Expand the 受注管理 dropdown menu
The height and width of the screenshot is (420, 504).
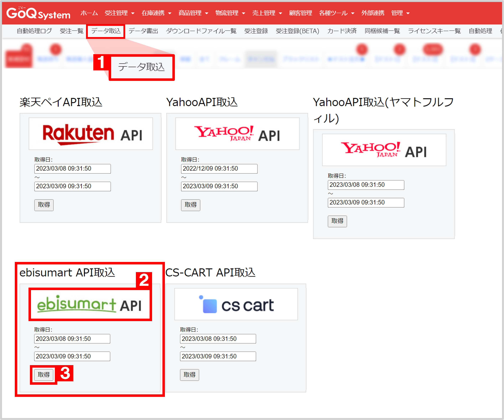tap(119, 13)
